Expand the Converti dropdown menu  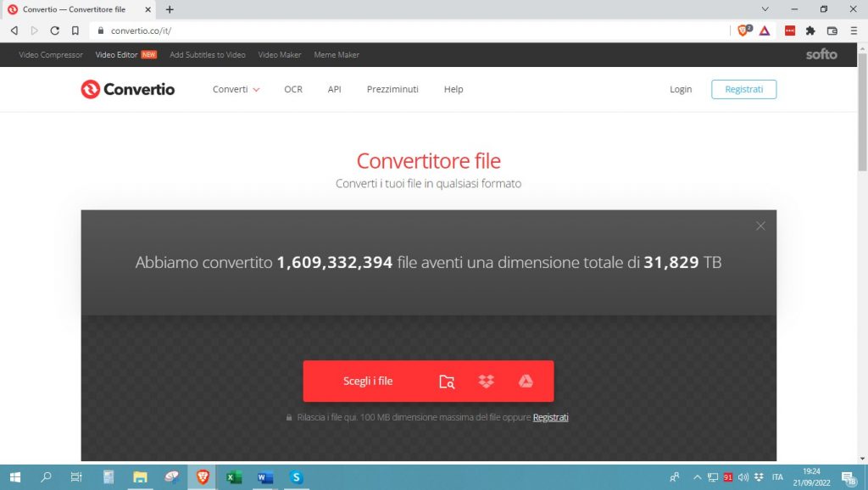[236, 89]
